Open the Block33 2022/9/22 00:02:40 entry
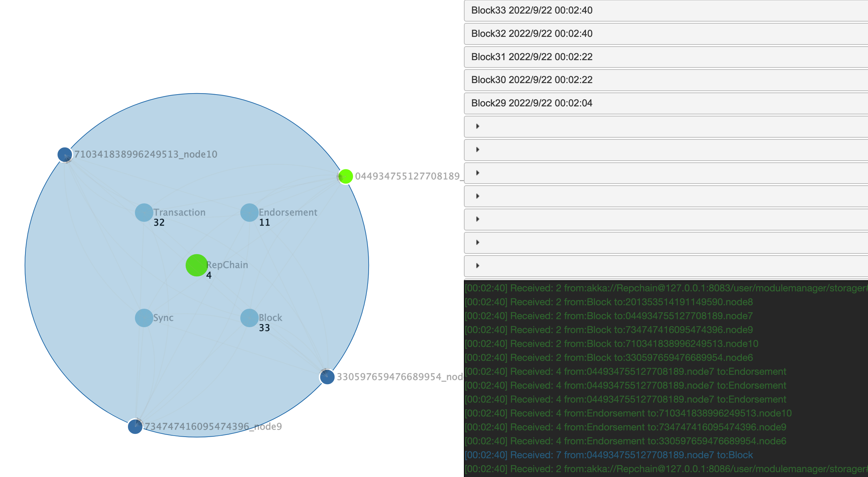 pyautogui.click(x=666, y=10)
